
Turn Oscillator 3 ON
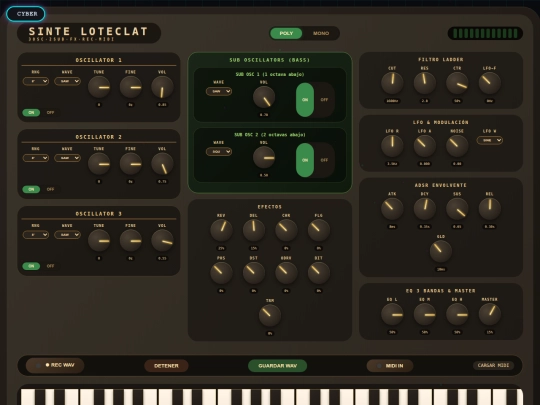coord(31,266)
